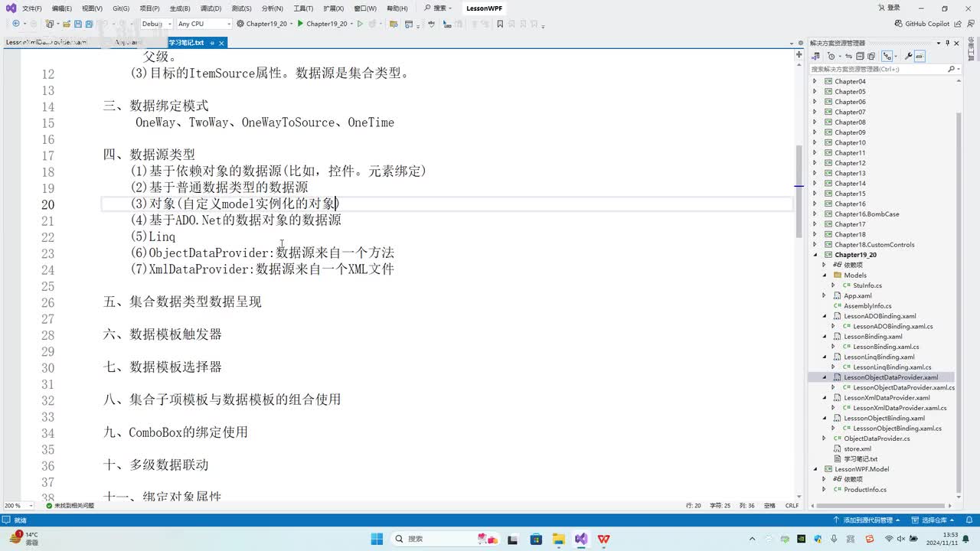Click Start Without Debugging outline play icon
980x551 pixels.
click(360, 24)
